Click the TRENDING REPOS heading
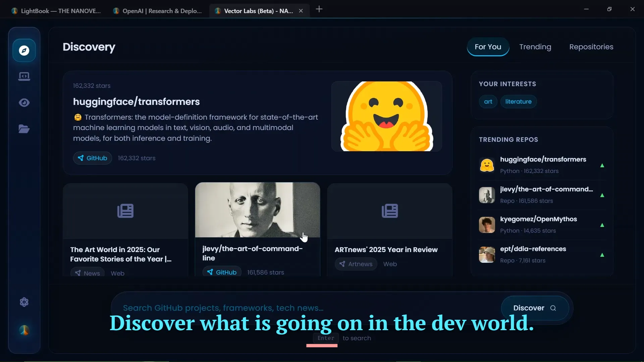Viewport: 644px width, 362px height. pyautogui.click(x=508, y=140)
